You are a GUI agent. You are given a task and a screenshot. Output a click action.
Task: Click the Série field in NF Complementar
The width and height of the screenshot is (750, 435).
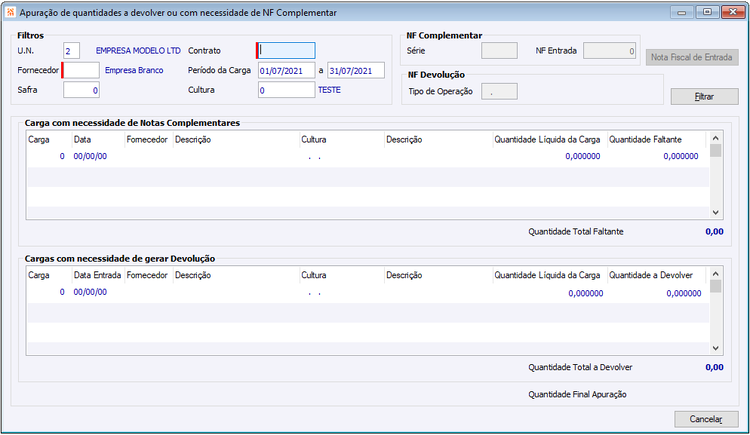pos(499,51)
